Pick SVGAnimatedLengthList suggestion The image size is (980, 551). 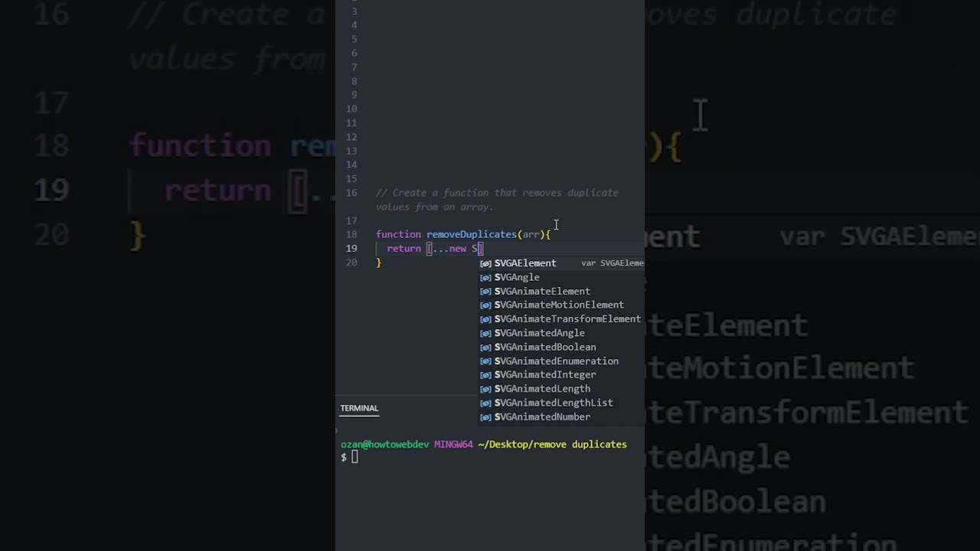(x=561, y=403)
